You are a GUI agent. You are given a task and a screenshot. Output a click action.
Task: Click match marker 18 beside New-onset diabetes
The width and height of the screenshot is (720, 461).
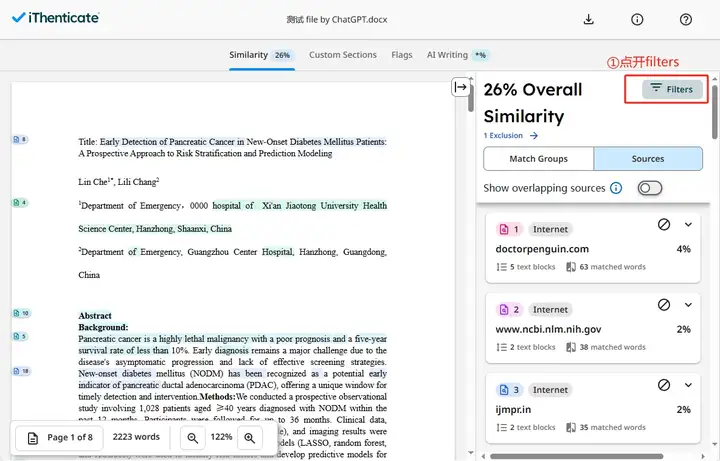pos(22,371)
